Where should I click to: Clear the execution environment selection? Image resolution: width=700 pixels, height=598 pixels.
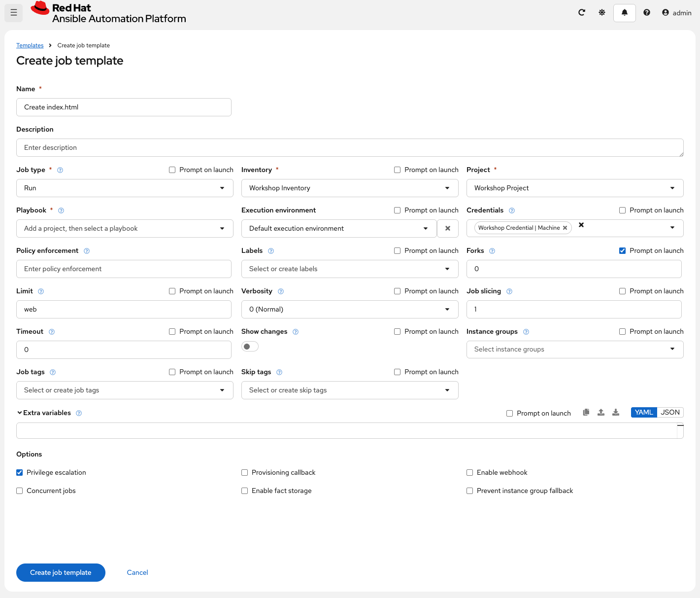pyautogui.click(x=448, y=228)
